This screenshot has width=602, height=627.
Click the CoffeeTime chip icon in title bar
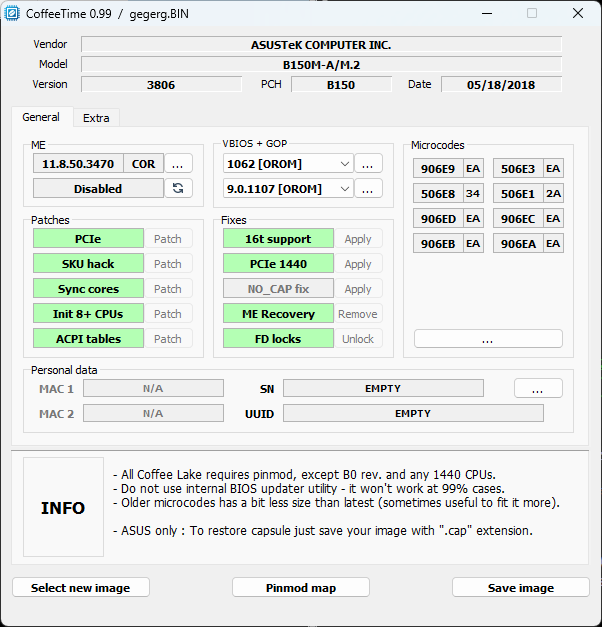point(12,13)
